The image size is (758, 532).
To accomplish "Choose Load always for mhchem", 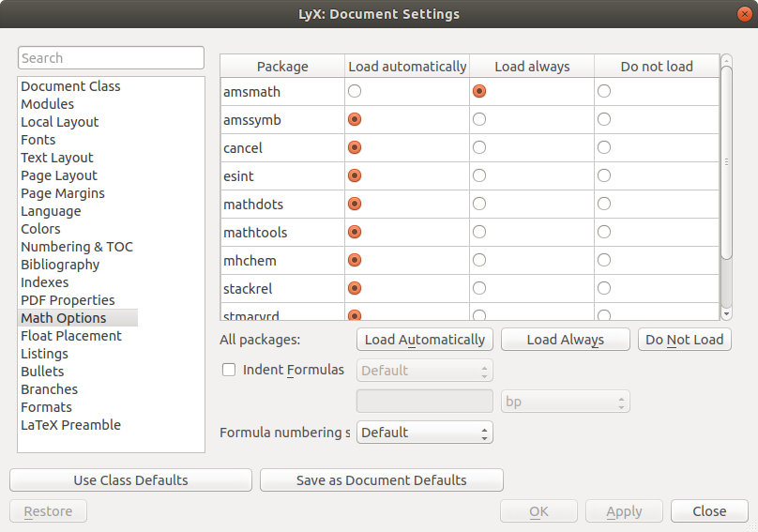I will pyautogui.click(x=479, y=260).
